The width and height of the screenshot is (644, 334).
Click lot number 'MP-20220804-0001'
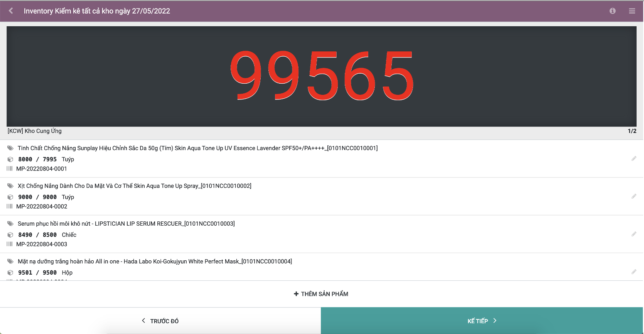pos(42,169)
